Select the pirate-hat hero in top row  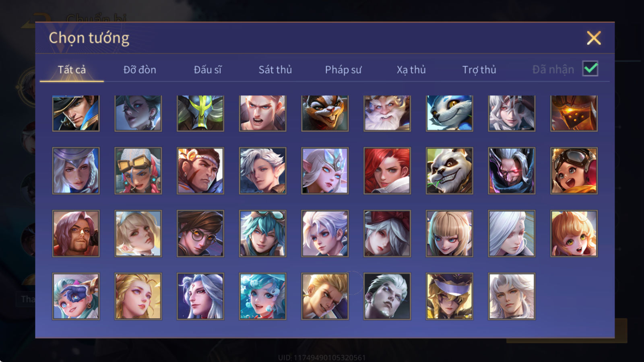[x=76, y=113]
